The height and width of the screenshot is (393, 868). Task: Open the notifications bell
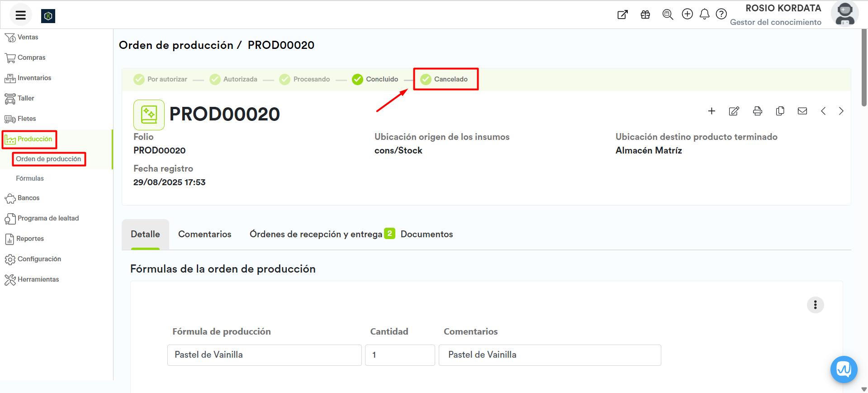(x=704, y=14)
